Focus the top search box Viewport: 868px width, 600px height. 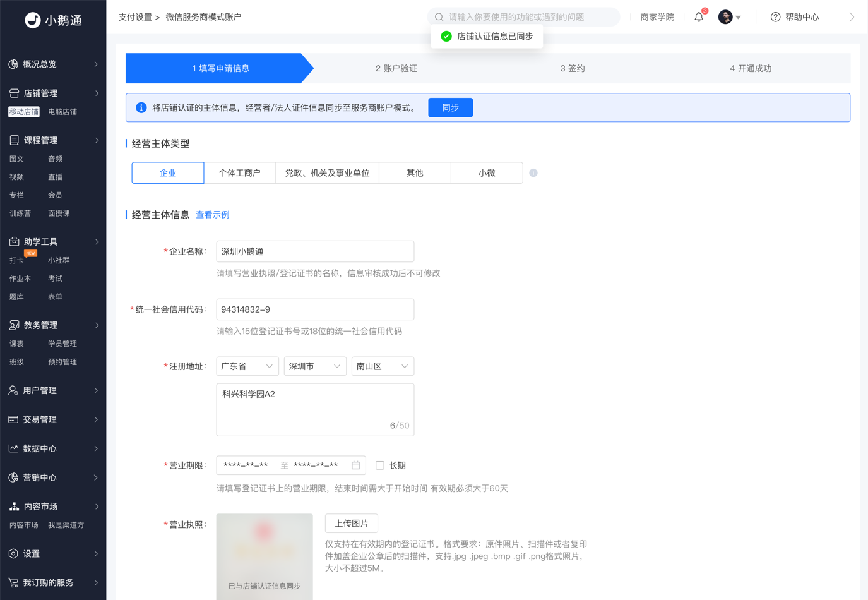(x=524, y=17)
